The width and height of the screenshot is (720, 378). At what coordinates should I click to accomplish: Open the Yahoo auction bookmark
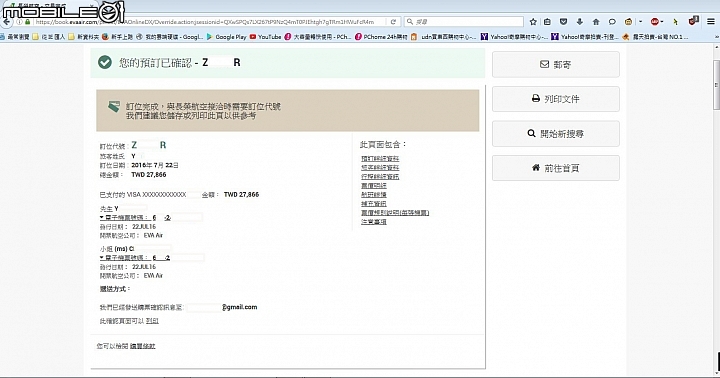[585, 37]
